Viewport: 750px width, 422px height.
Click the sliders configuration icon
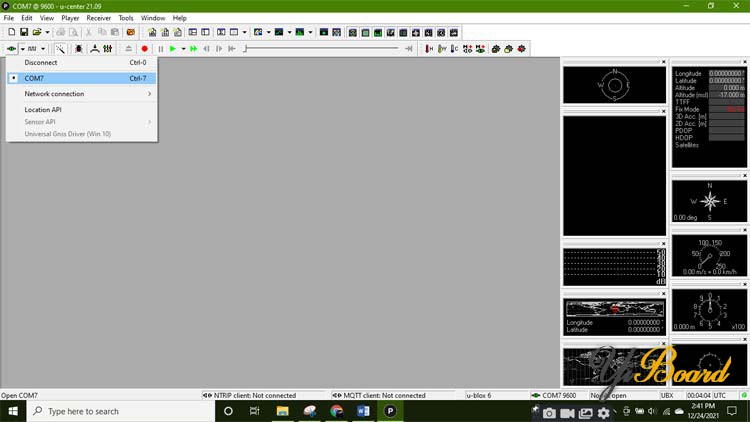tap(108, 48)
